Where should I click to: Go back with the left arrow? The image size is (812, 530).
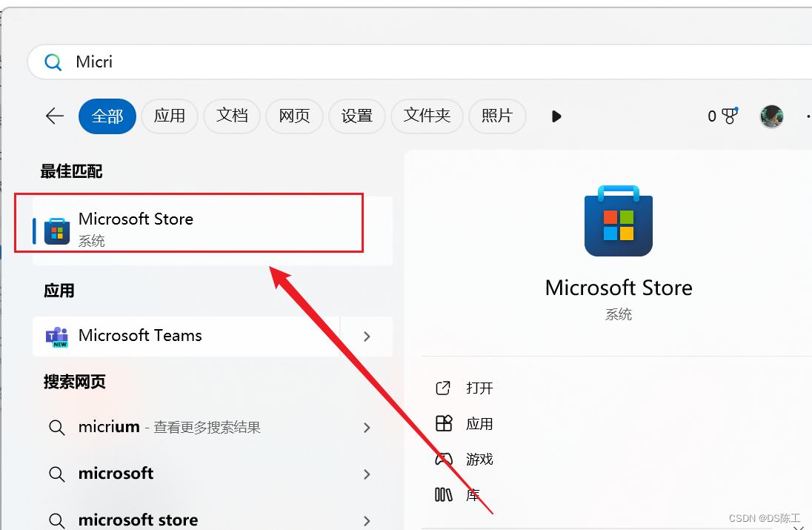pyautogui.click(x=54, y=116)
